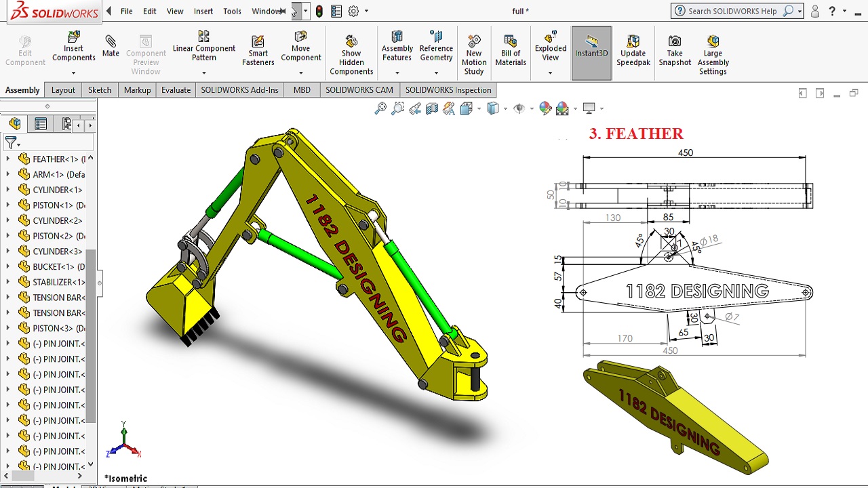
Task: Click Zoom to Area icon
Action: click(x=397, y=108)
